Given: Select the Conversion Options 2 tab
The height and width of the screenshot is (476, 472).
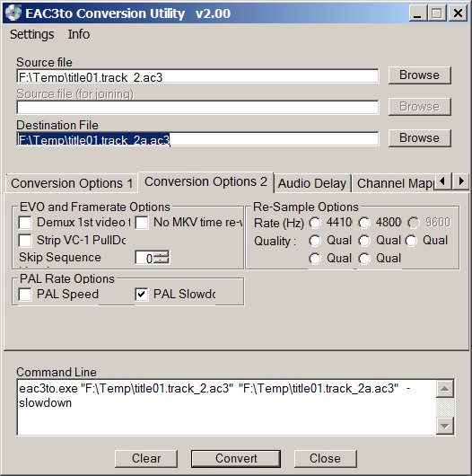Looking at the screenshot, I should tap(206, 182).
